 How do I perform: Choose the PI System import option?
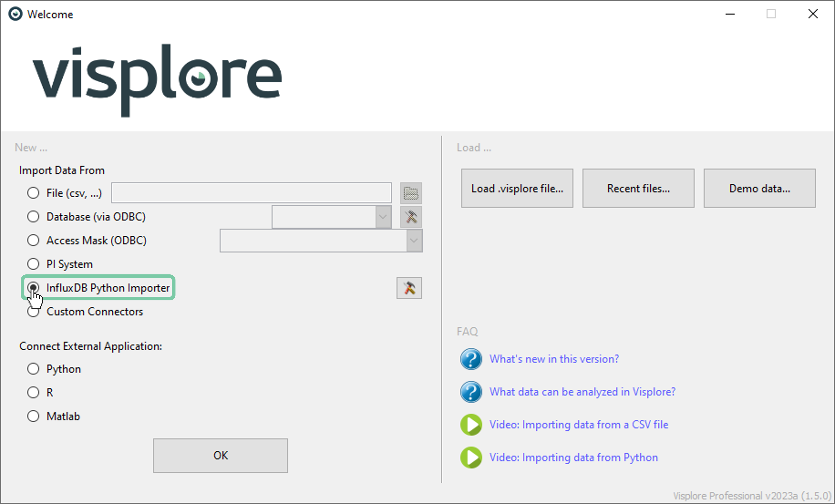pos(33,264)
